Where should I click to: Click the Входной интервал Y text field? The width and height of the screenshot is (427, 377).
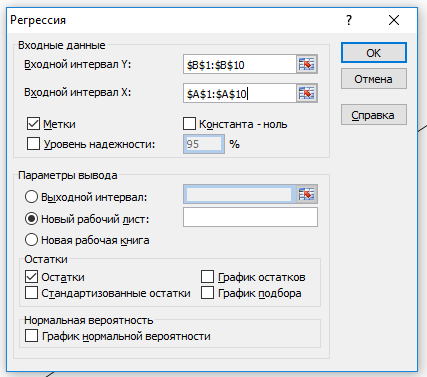click(240, 64)
